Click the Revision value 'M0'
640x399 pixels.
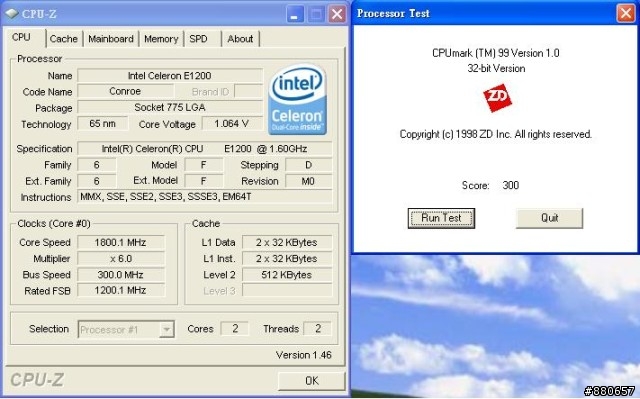click(x=309, y=181)
